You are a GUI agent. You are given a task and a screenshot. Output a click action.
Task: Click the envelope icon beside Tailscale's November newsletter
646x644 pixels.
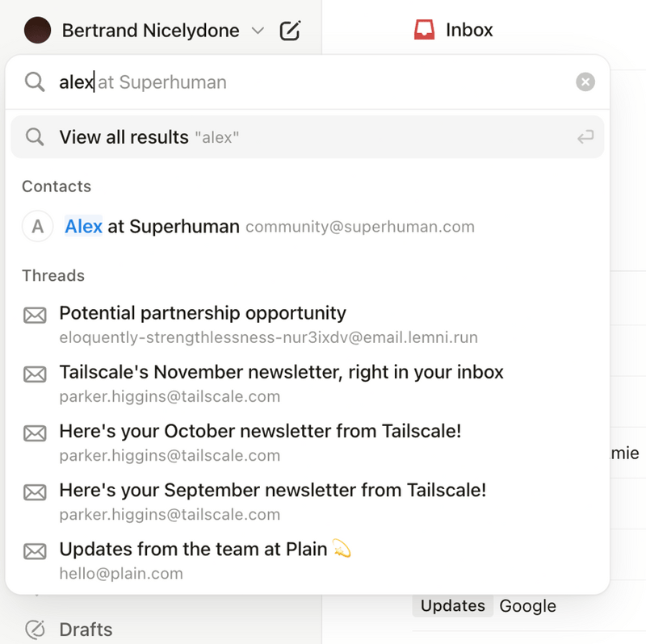pyautogui.click(x=35, y=374)
